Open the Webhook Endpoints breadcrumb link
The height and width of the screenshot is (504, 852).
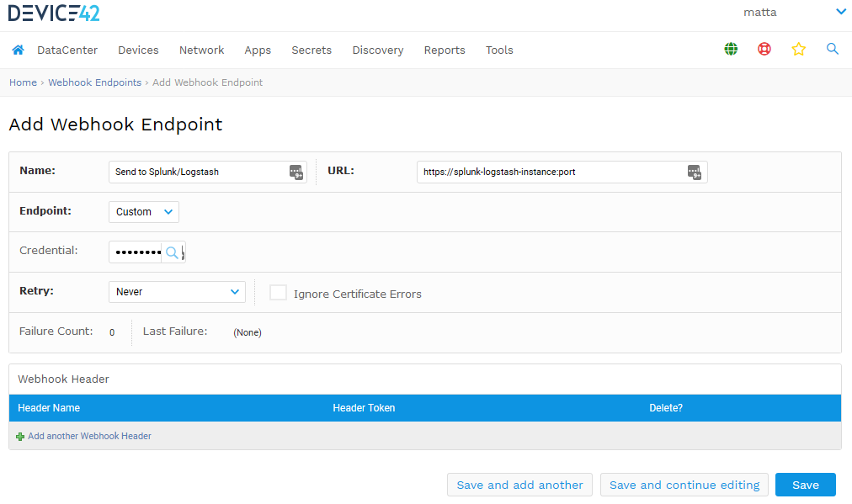point(94,82)
